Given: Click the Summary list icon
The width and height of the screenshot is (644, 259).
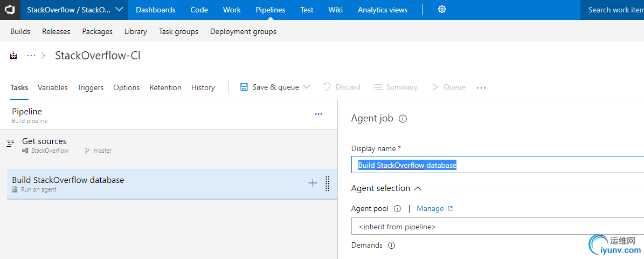Looking at the screenshot, I should click(x=377, y=87).
